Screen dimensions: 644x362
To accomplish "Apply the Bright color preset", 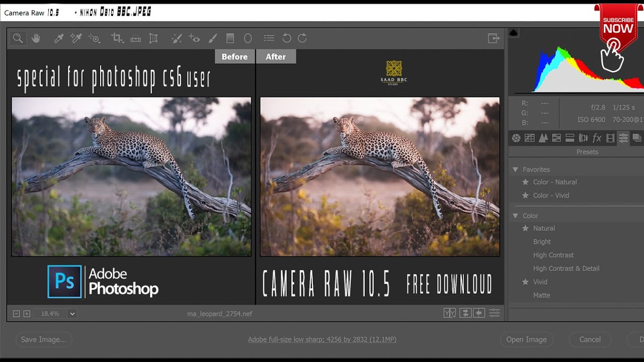I will 542,242.
